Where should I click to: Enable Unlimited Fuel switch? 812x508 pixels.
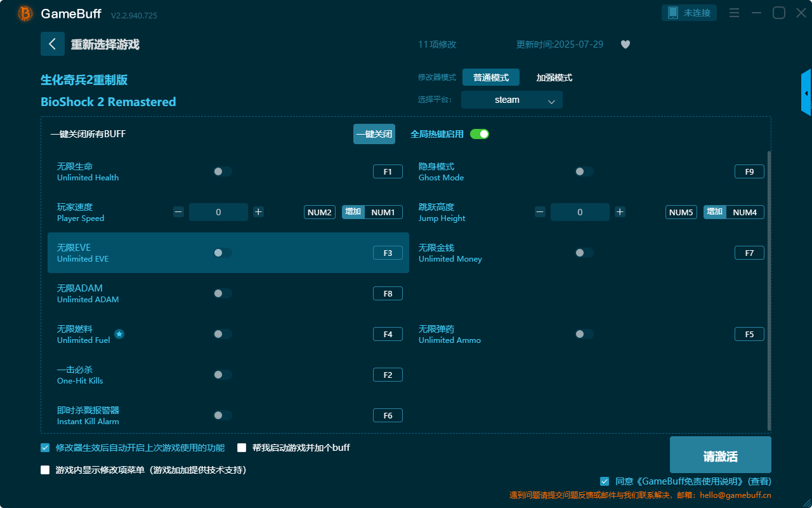(223, 334)
